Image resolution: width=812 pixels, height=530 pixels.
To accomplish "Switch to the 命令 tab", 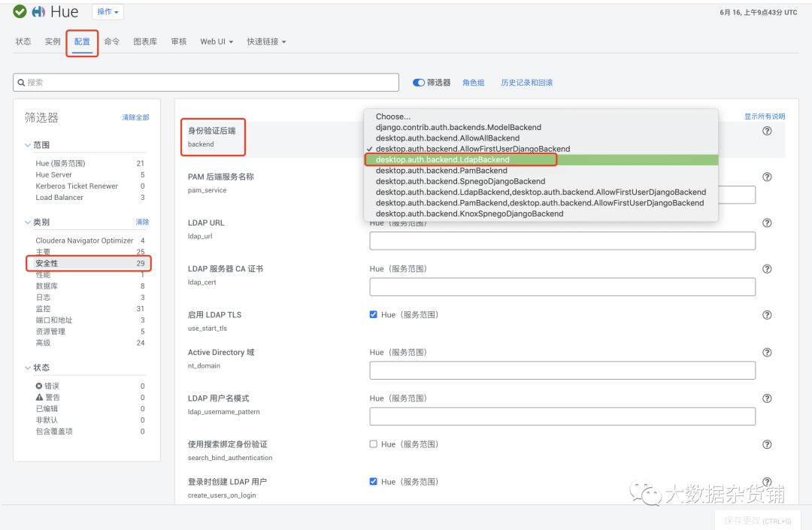I will [x=112, y=41].
